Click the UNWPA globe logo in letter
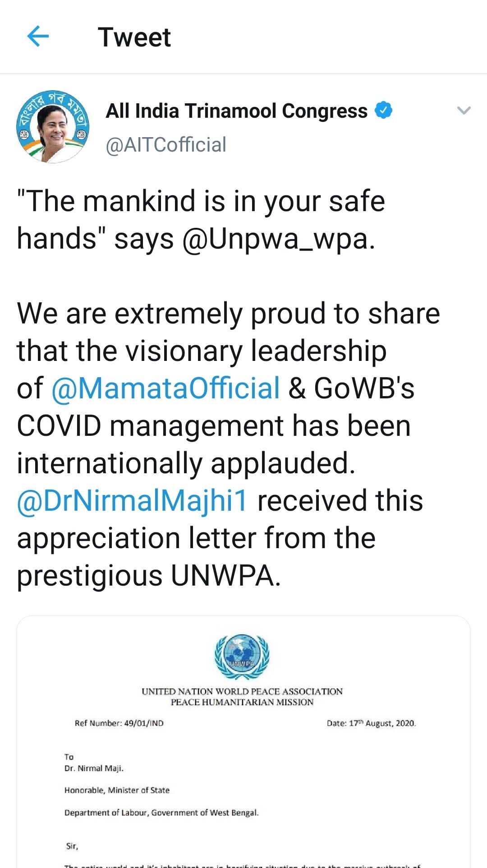 [x=242, y=656]
